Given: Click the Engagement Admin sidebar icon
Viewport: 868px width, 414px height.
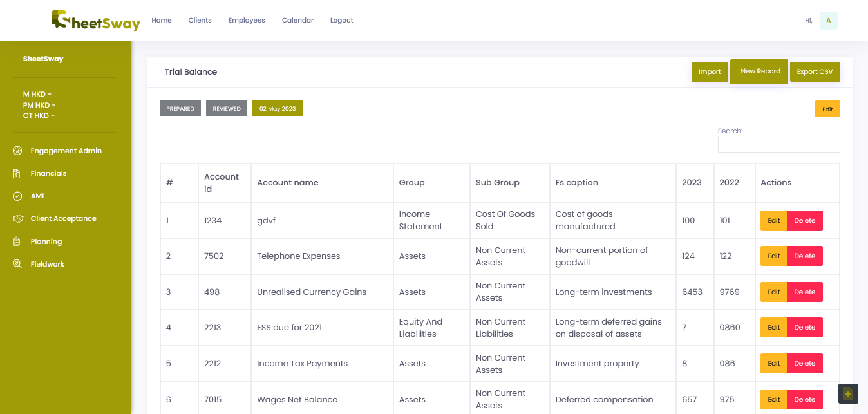Looking at the screenshot, I should 18,151.
